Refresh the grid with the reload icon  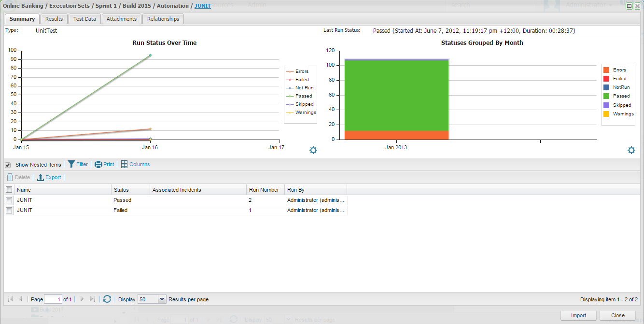coord(107,299)
